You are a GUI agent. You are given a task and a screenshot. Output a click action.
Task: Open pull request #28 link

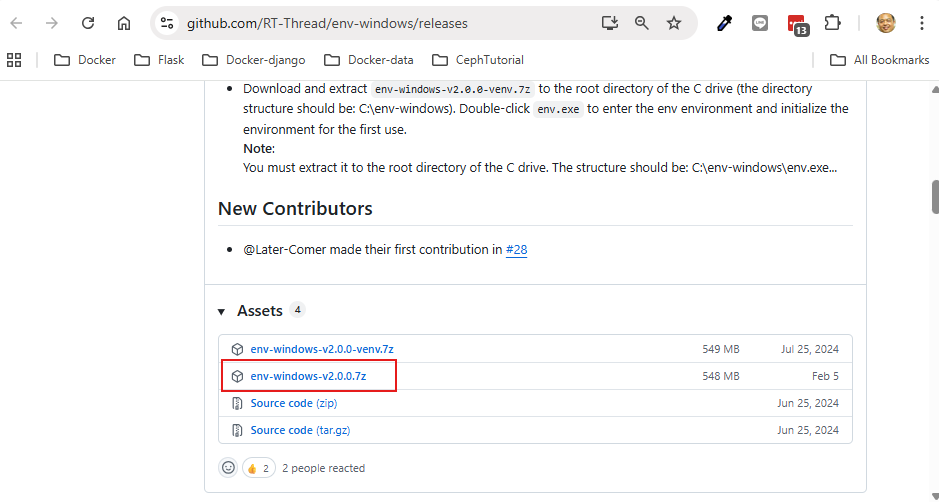tap(516, 250)
